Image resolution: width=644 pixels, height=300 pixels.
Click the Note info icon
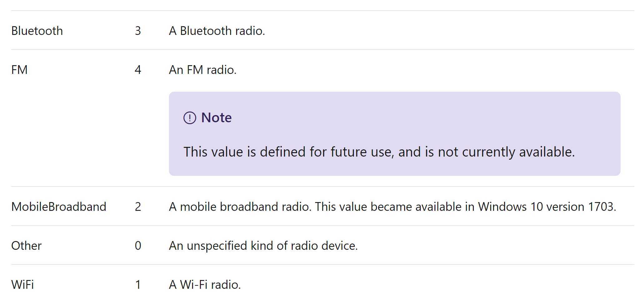190,118
